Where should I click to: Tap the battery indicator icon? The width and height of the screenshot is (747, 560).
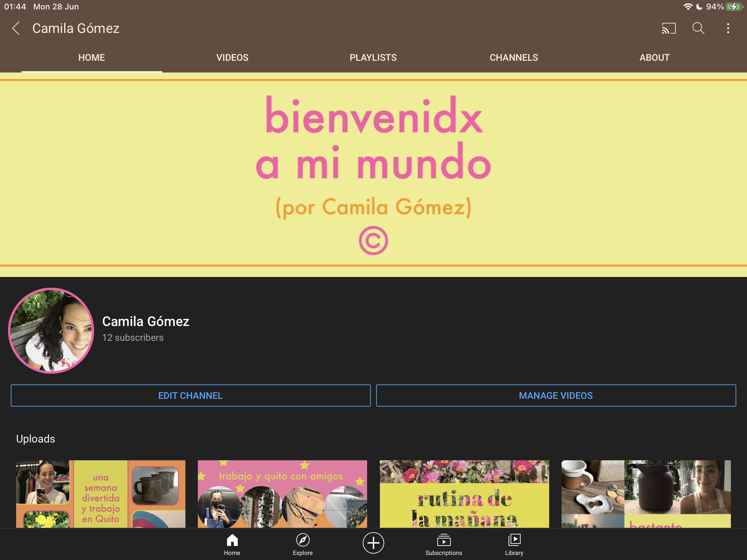pos(734,7)
